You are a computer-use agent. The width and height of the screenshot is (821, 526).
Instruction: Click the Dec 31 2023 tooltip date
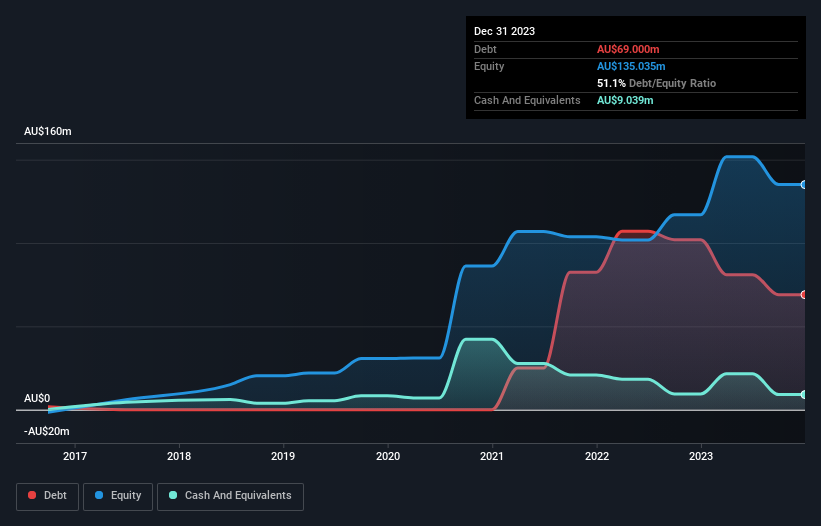tap(504, 31)
